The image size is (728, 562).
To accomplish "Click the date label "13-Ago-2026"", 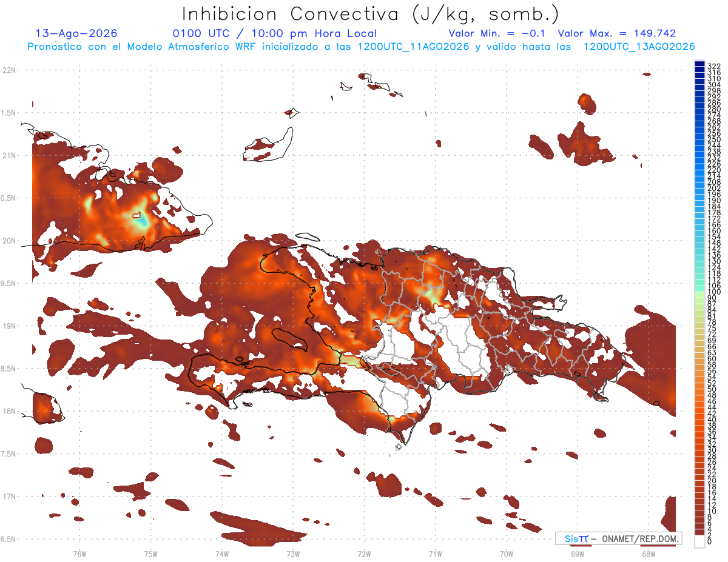I will click(76, 34).
